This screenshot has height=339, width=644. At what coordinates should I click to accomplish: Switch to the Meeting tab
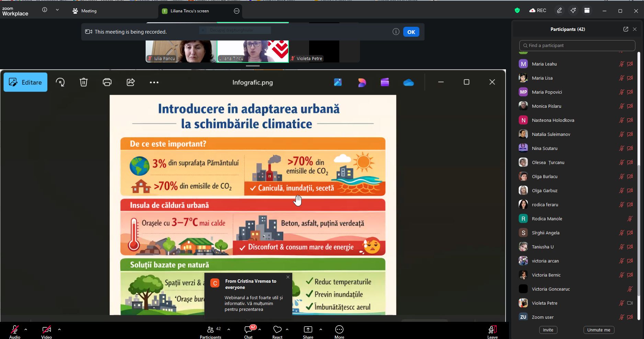[84, 11]
